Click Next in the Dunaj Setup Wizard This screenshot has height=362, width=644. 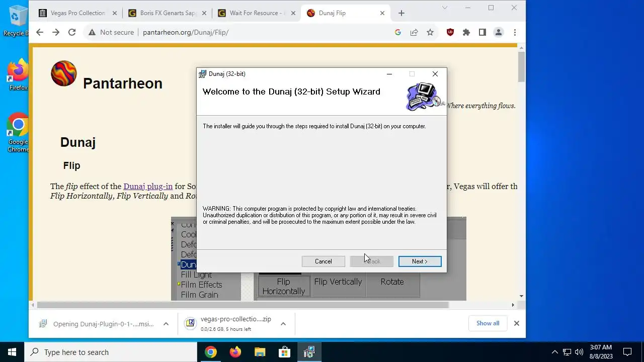pos(420,261)
